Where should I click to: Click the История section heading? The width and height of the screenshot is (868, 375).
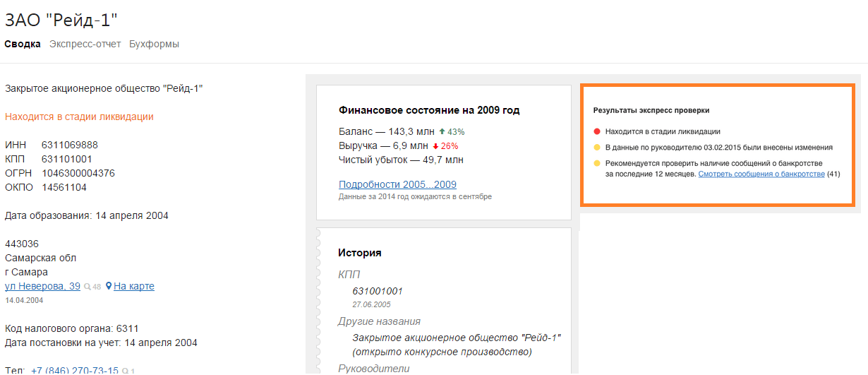click(x=359, y=253)
